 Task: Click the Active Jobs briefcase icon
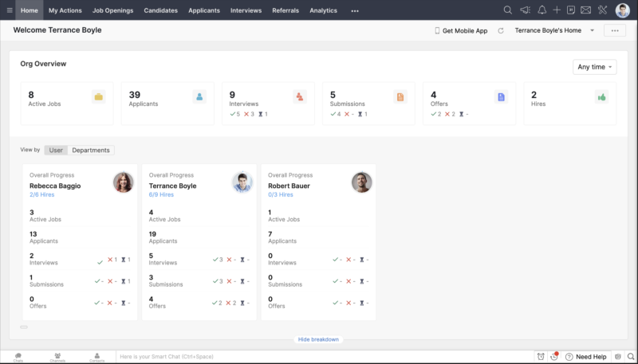pyautogui.click(x=98, y=96)
